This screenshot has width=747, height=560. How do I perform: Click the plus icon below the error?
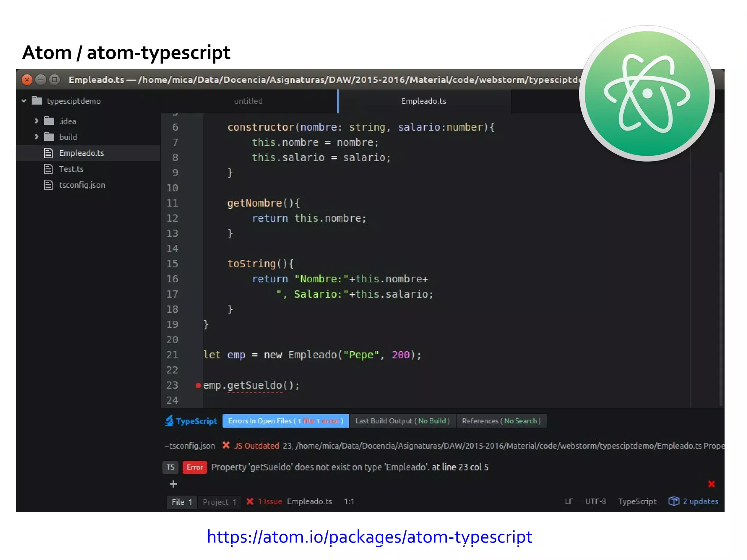[173, 484]
